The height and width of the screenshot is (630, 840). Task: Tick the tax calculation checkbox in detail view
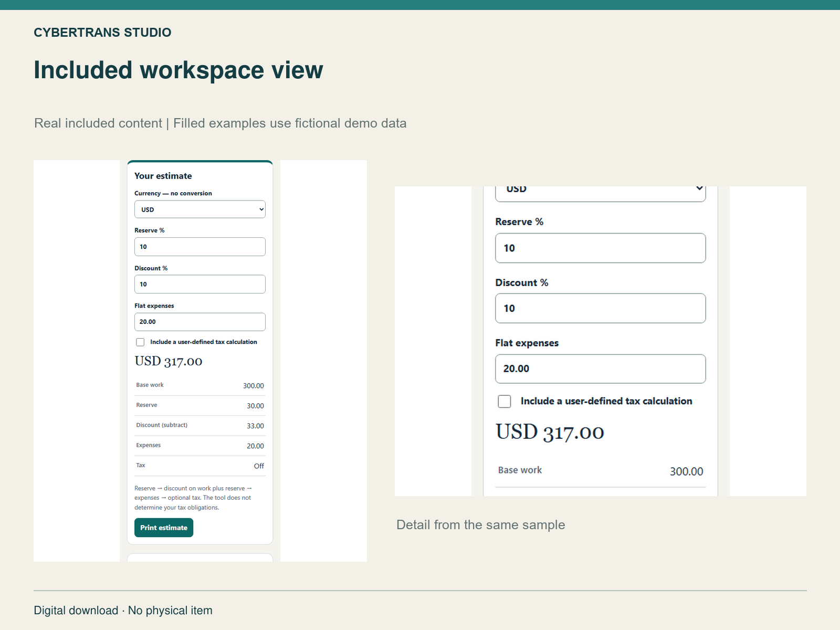(x=505, y=402)
